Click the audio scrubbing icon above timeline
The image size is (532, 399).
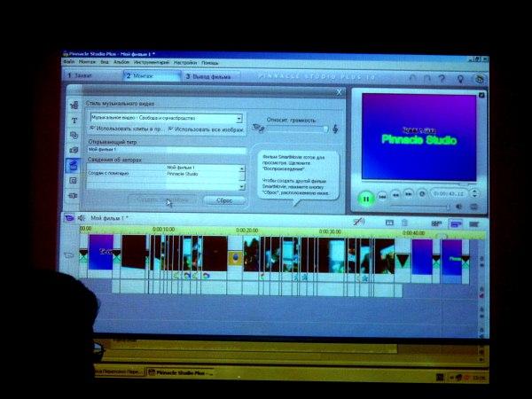pos(358,222)
